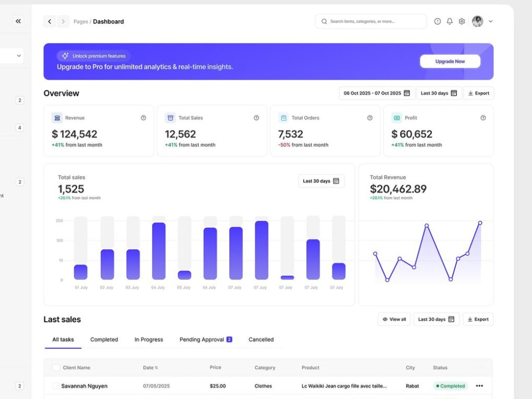Switch to the Cancelled tab
Screen dimensions: 532x399
(261, 339)
